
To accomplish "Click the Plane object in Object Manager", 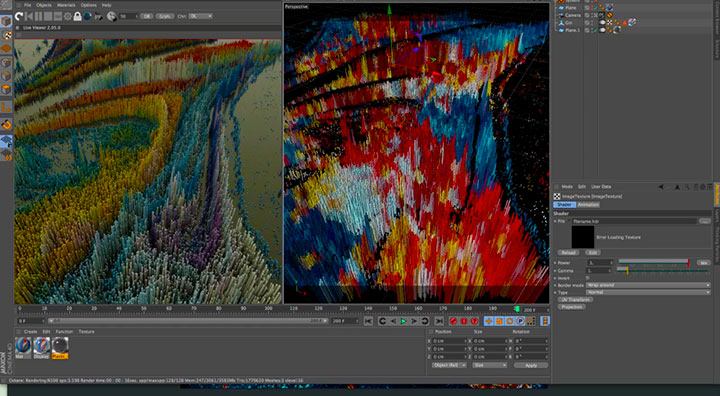I will click(571, 8).
